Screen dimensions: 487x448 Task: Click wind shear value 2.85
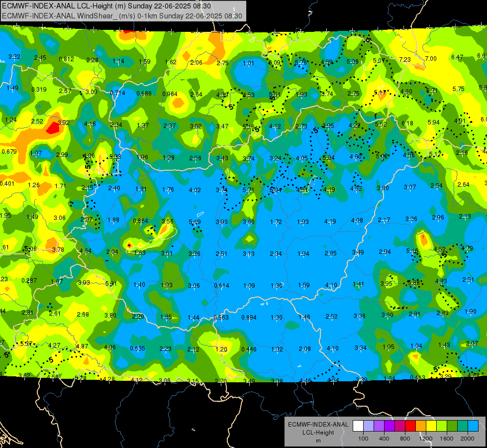[x=330, y=253]
